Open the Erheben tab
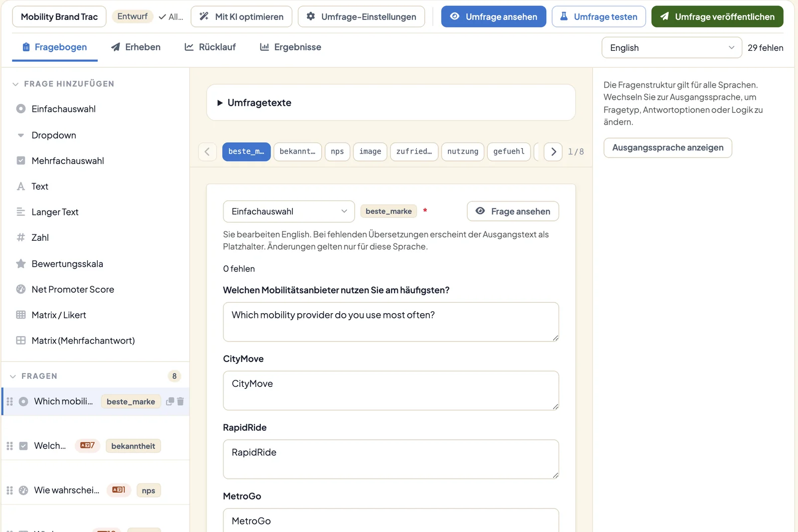Screen dimensions: 798x532 tap(136, 47)
